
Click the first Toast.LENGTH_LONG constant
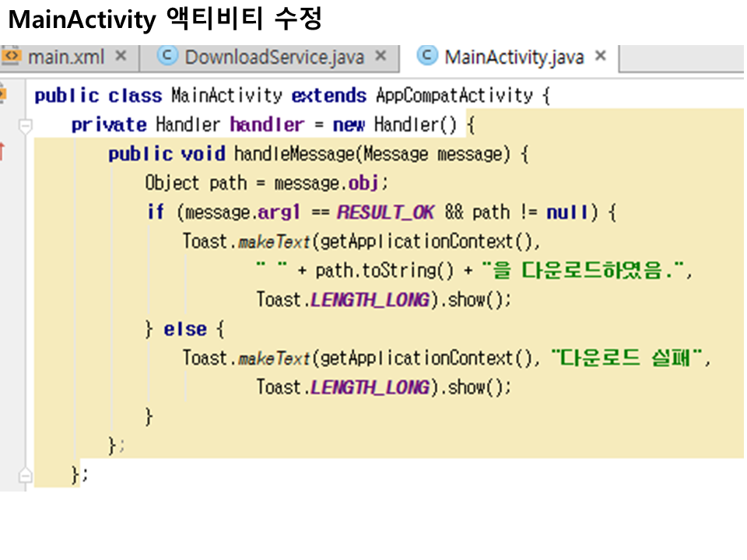click(370, 300)
